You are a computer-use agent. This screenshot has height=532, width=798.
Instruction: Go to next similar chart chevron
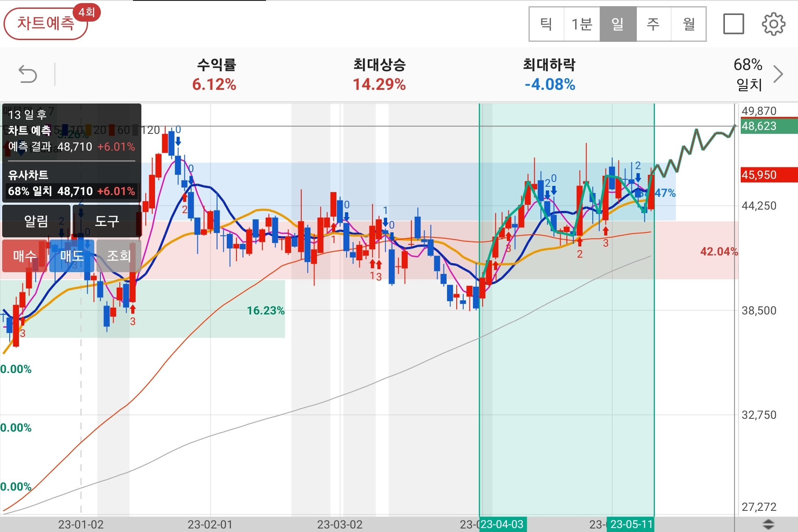(779, 74)
